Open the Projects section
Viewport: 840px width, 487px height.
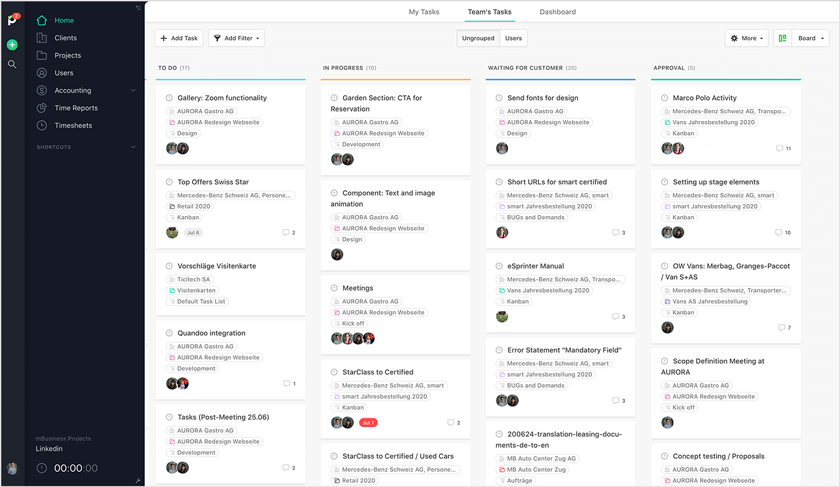click(68, 56)
